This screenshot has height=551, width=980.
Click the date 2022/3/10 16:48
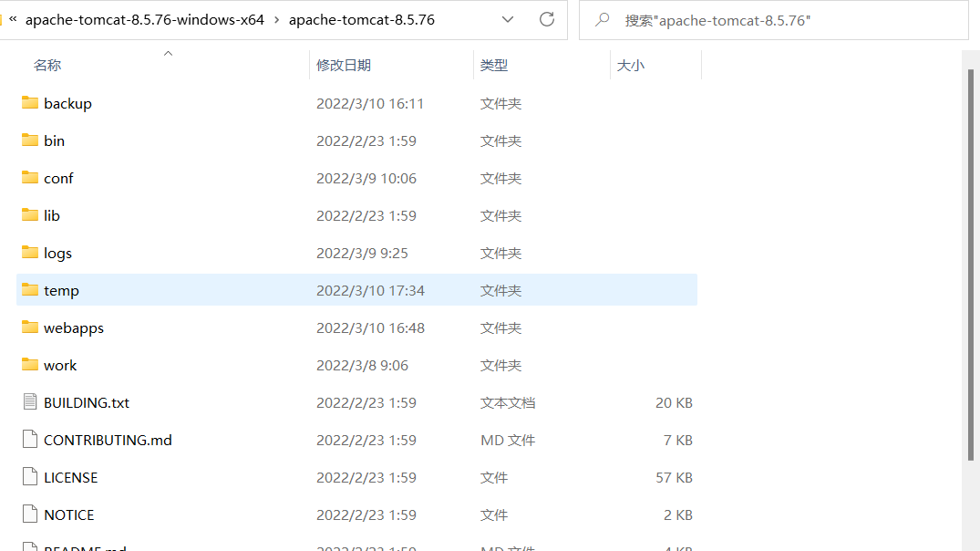coord(370,328)
